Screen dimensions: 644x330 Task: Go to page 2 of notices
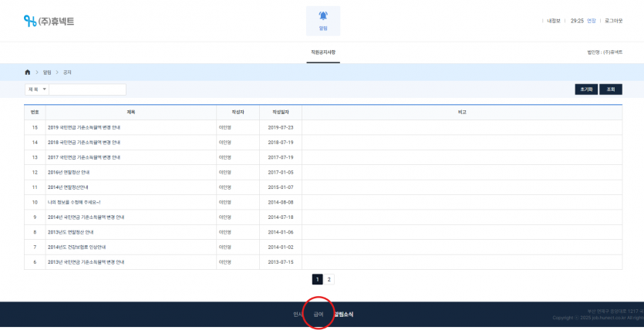[329, 280]
